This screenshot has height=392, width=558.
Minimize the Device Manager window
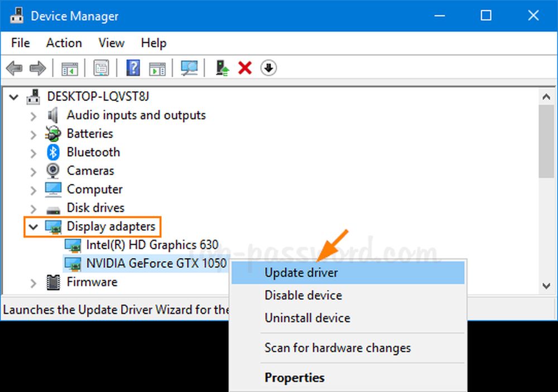(x=440, y=16)
